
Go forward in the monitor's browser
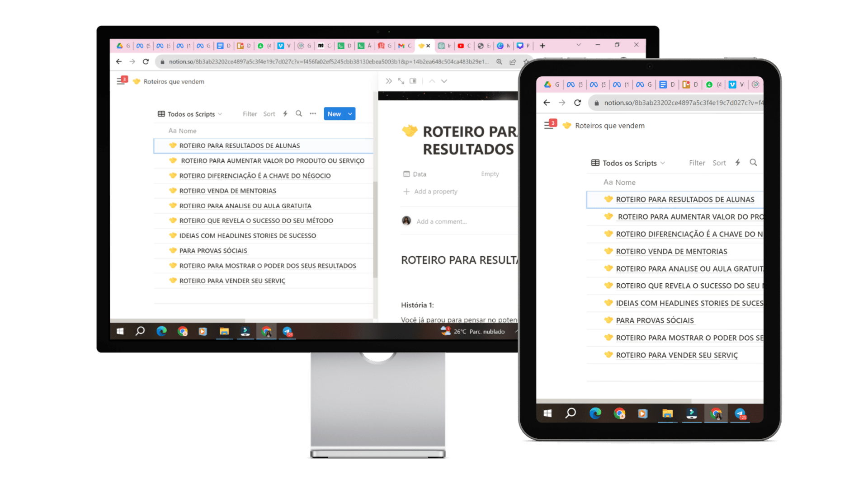132,61
